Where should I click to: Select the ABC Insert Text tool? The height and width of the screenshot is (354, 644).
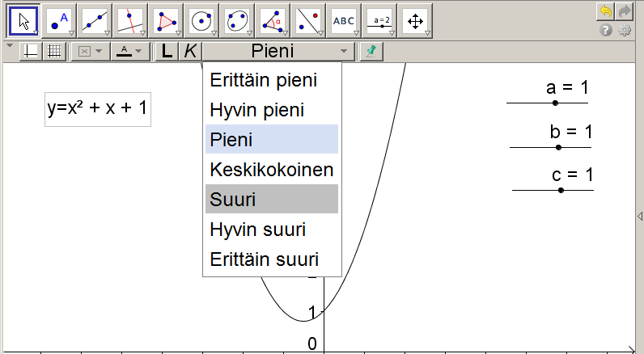click(344, 20)
